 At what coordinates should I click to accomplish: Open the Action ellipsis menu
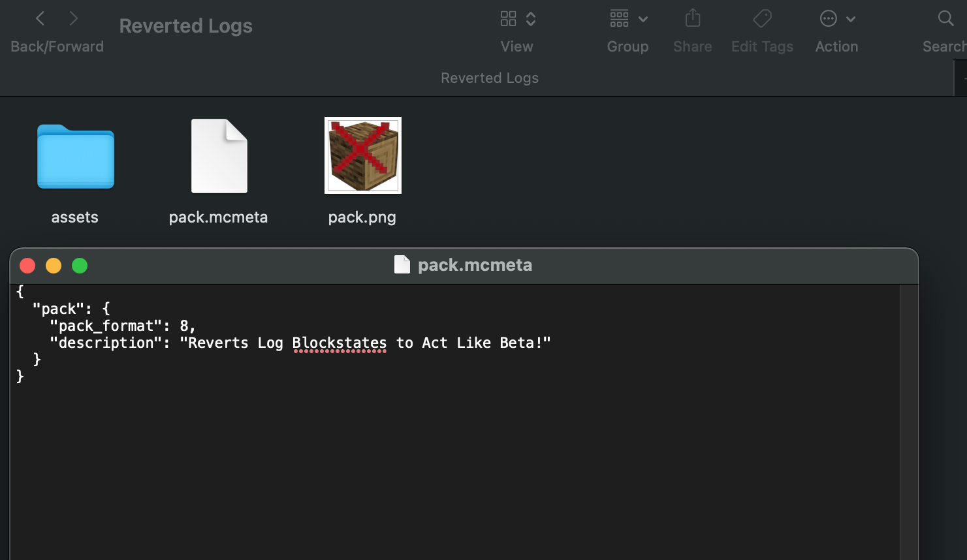click(829, 19)
